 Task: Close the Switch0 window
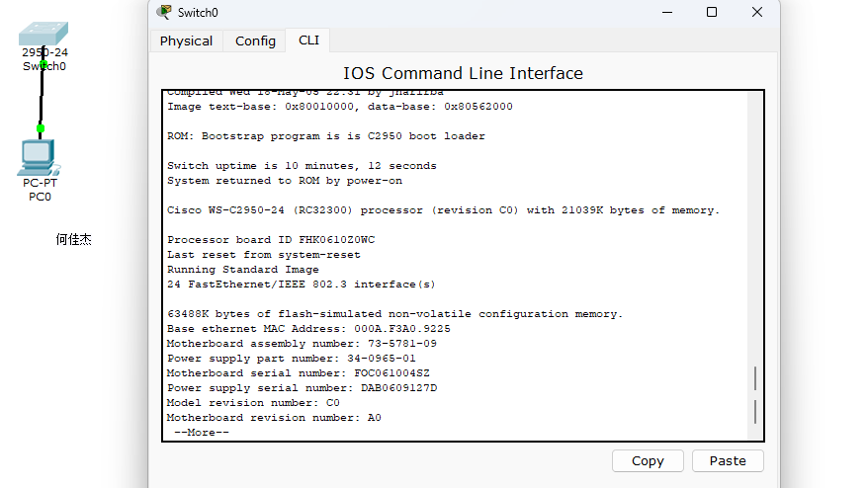pos(756,12)
